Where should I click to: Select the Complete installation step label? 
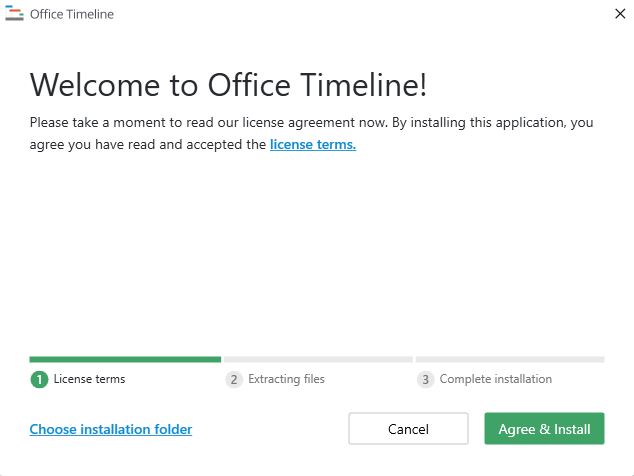[495, 379]
